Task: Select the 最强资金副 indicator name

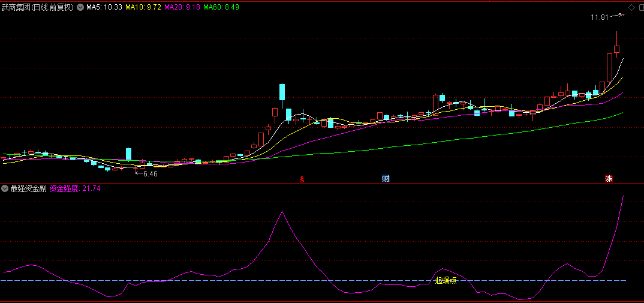Action: point(28,188)
